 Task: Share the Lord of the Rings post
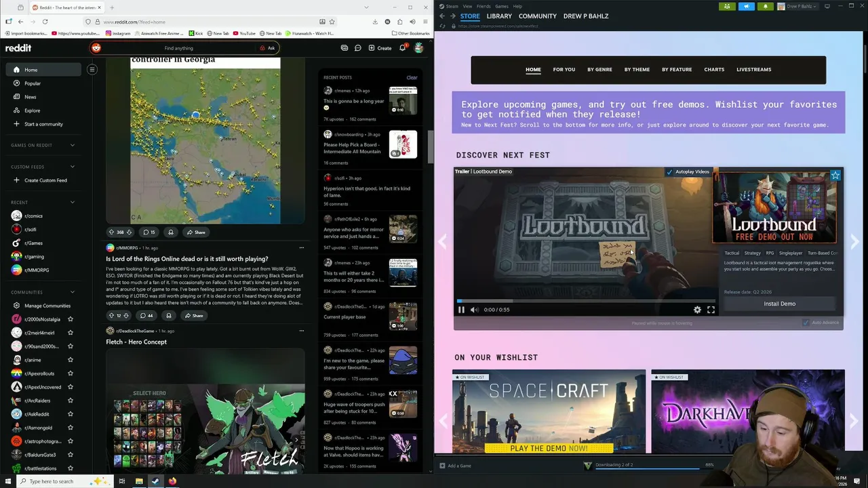click(x=193, y=315)
